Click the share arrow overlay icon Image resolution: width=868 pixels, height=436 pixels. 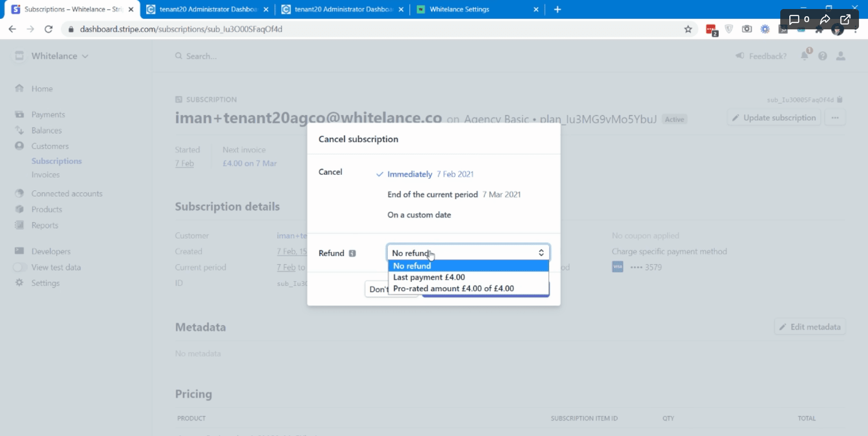pyautogui.click(x=825, y=19)
